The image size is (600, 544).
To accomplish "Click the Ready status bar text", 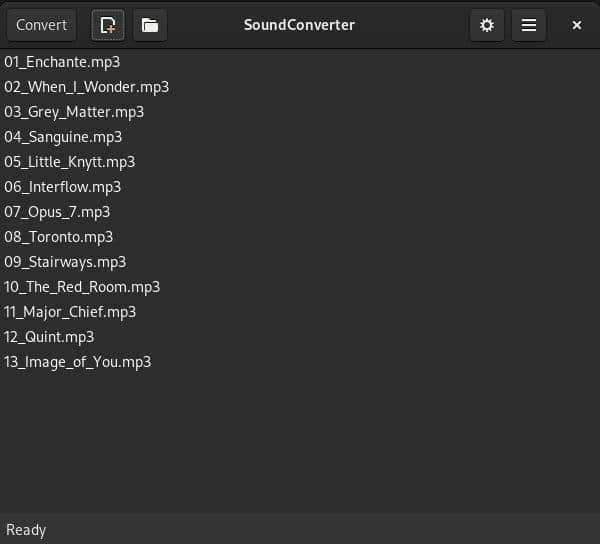I will [x=26, y=530].
